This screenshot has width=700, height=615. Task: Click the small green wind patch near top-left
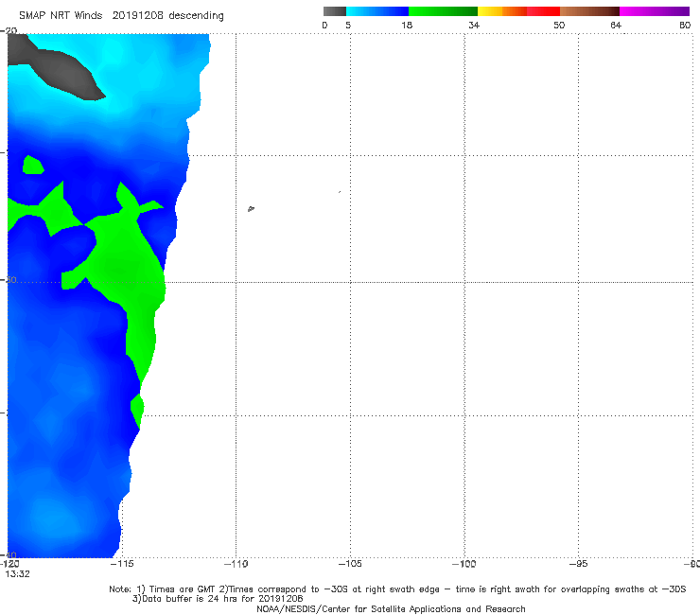[x=33, y=165]
